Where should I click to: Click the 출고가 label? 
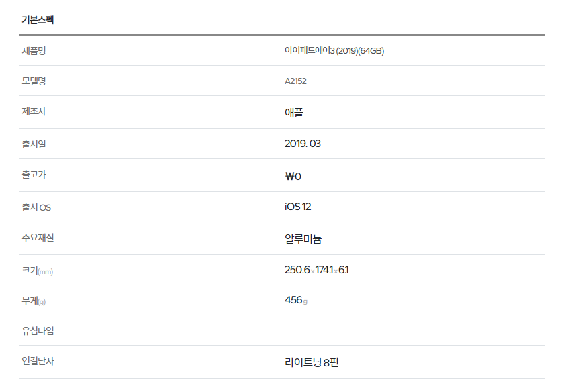pyautogui.click(x=34, y=175)
